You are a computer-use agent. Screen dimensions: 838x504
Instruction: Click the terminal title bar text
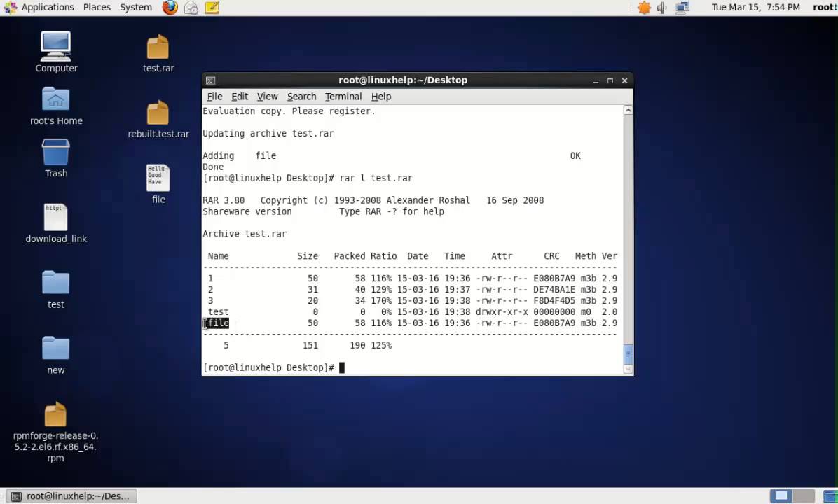coord(403,80)
